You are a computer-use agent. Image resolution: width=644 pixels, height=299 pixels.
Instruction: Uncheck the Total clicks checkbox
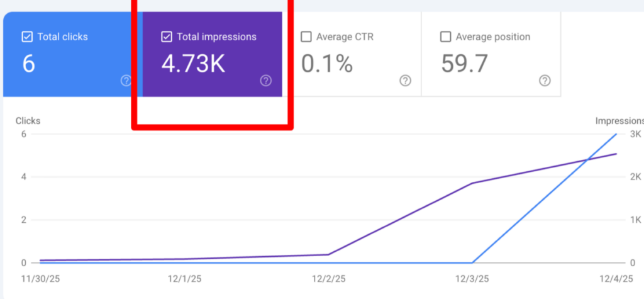coord(27,37)
